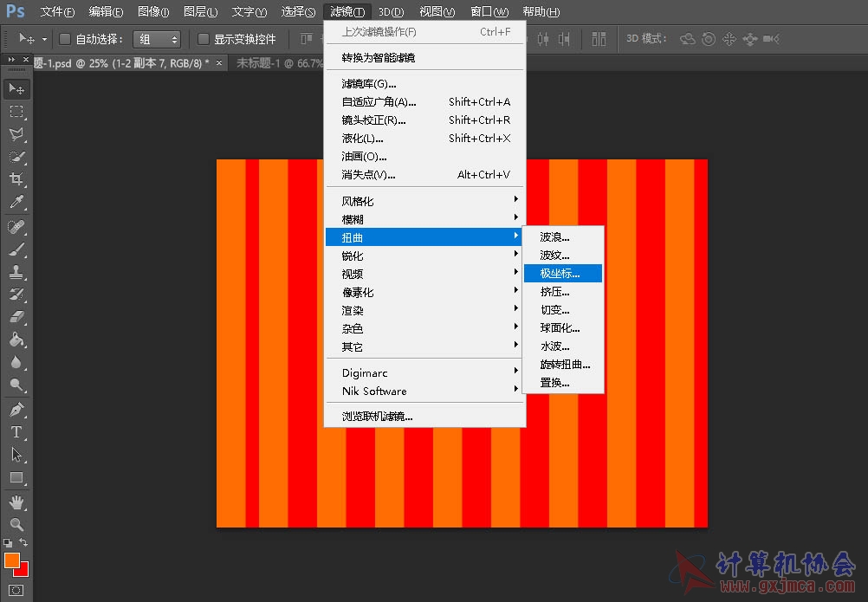The width and height of the screenshot is (868, 602).
Task: Click the orange foreground color swatch
Action: pyautogui.click(x=10, y=560)
